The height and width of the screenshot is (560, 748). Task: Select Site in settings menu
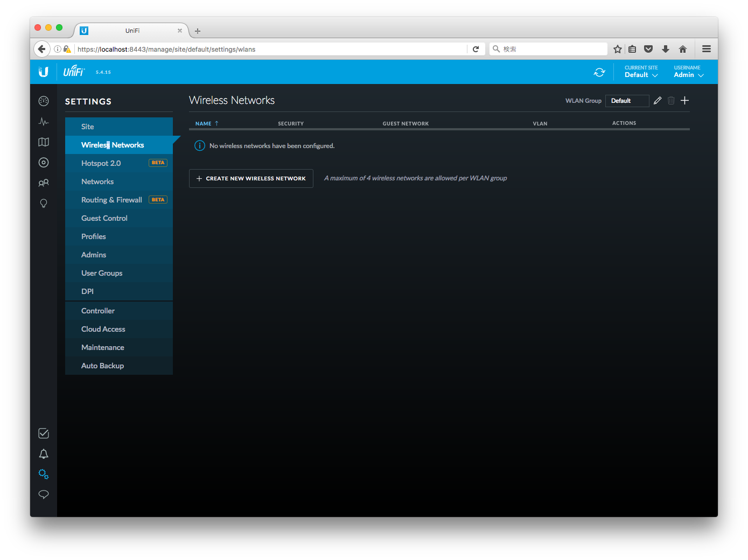[119, 127]
